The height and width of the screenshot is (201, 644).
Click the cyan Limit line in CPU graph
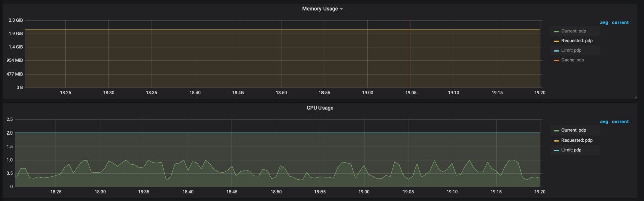277,133
